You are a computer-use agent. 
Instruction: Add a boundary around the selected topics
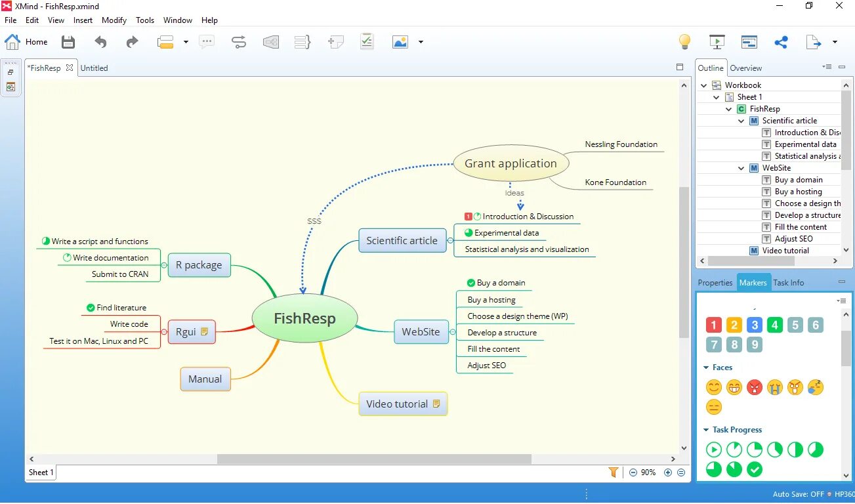click(271, 42)
